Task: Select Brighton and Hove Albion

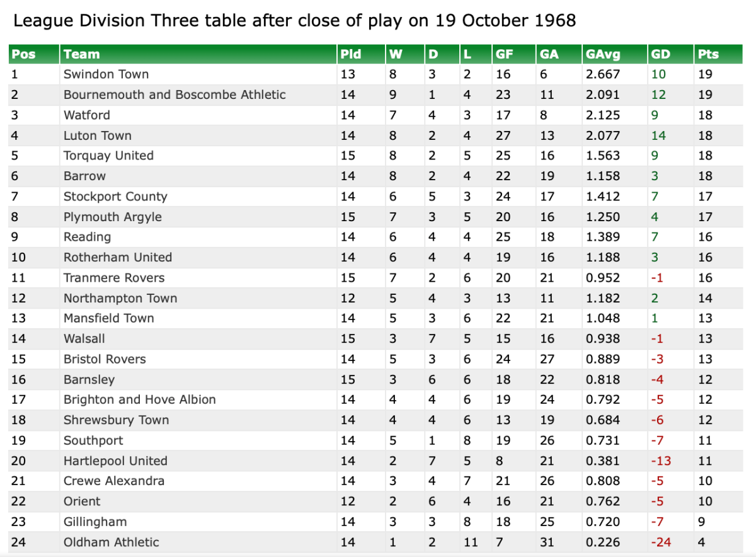Action: tap(139, 399)
